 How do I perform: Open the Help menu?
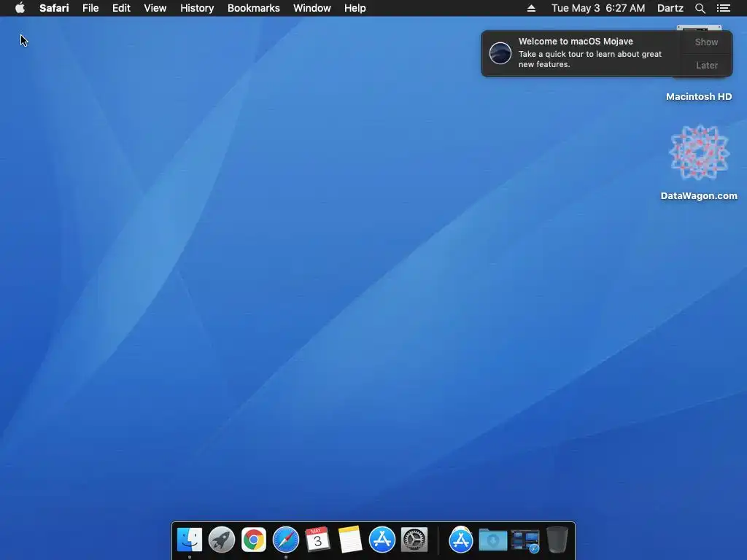355,8
